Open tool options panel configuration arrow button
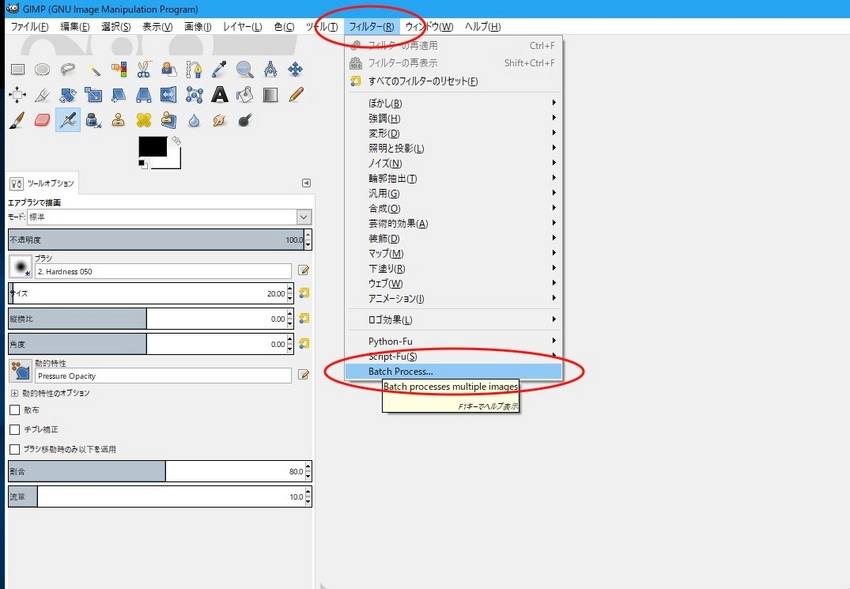The height and width of the screenshot is (589, 850). coord(306,183)
